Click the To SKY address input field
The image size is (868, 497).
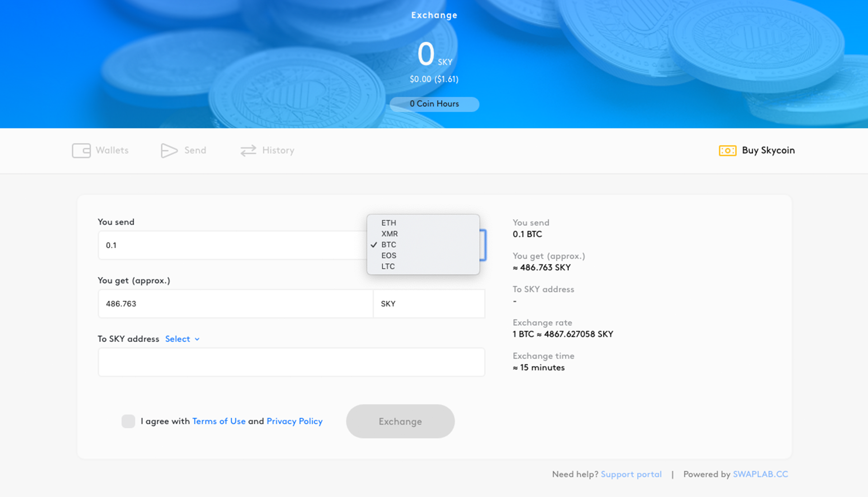pyautogui.click(x=291, y=362)
